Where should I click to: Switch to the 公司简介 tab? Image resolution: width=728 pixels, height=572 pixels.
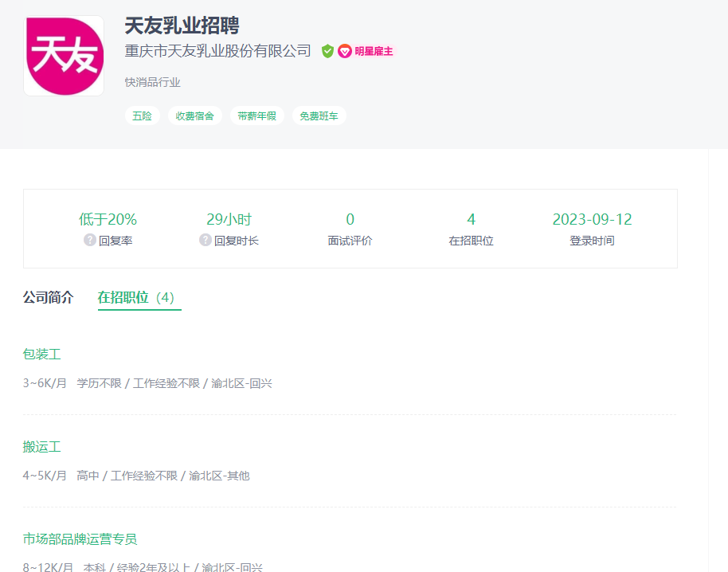49,297
